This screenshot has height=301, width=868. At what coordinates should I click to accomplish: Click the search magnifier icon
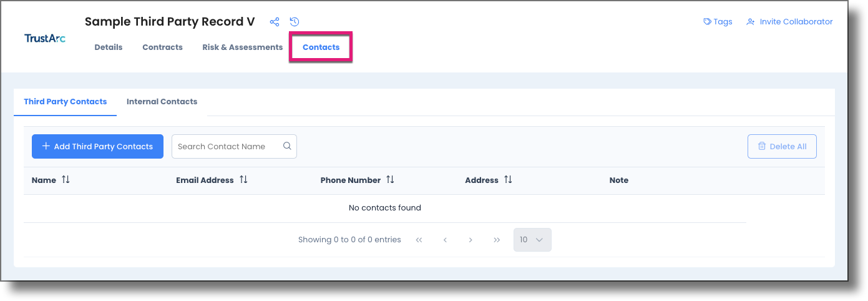pos(287,146)
